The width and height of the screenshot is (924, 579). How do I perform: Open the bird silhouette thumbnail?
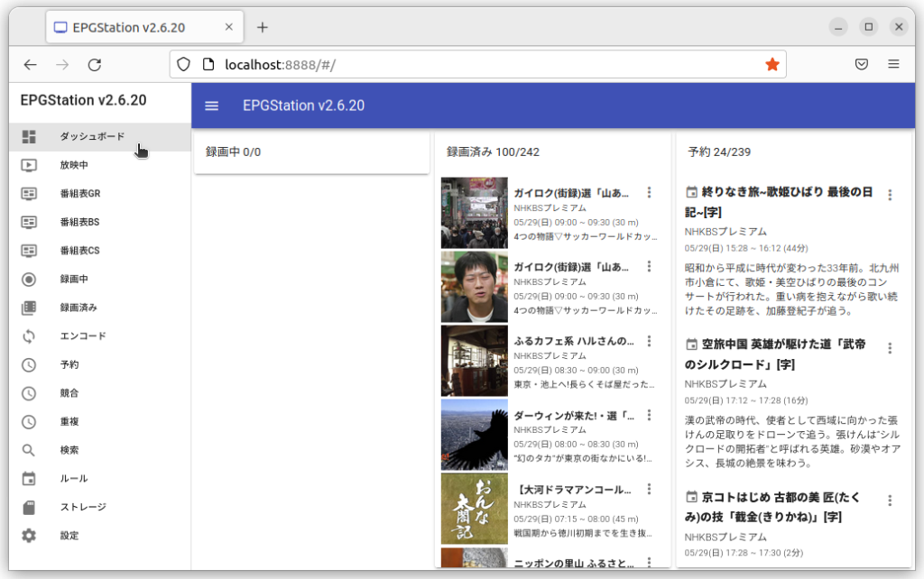pos(475,435)
